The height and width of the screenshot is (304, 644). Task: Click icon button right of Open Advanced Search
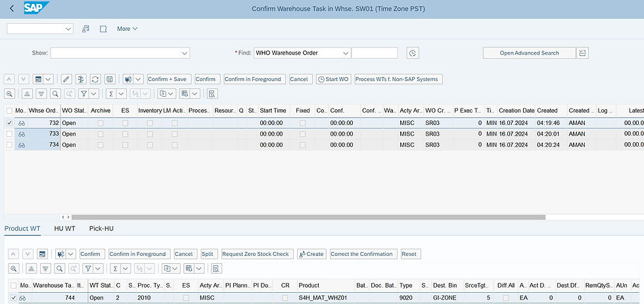point(582,53)
